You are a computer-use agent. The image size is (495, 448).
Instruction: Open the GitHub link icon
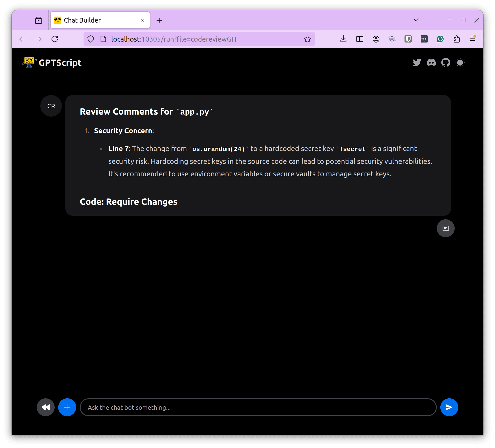click(x=446, y=63)
